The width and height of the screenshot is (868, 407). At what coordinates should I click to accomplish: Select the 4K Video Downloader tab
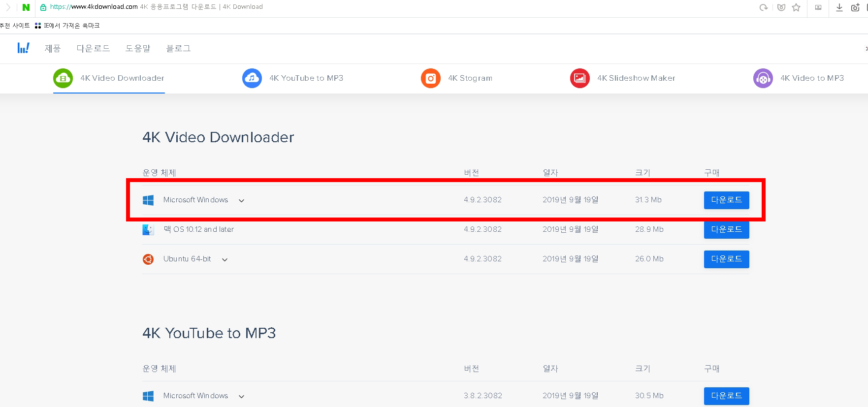109,78
